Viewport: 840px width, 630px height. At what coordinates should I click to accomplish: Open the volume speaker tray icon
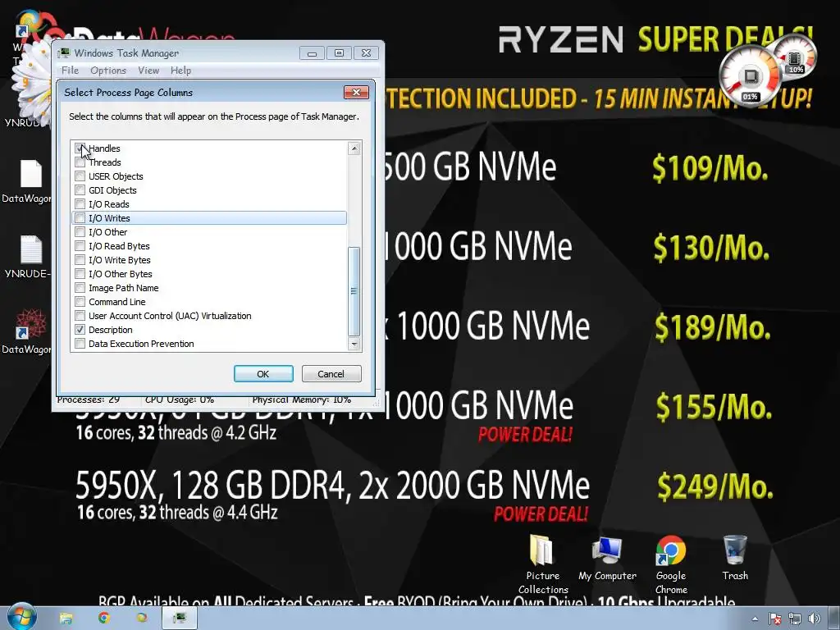[x=815, y=619]
